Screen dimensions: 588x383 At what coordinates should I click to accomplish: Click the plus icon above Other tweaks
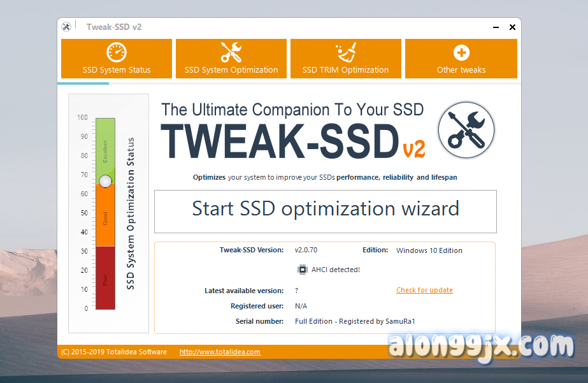[461, 52]
